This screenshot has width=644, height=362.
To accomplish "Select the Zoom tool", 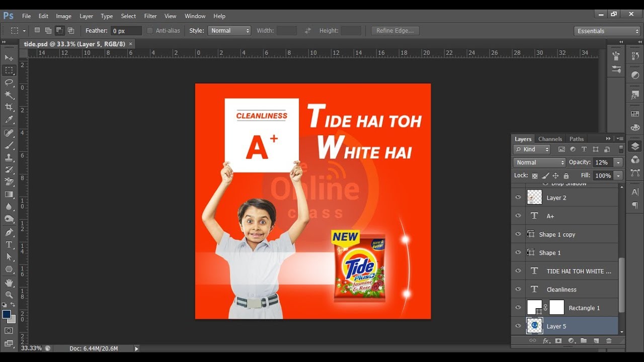I will [x=9, y=295].
